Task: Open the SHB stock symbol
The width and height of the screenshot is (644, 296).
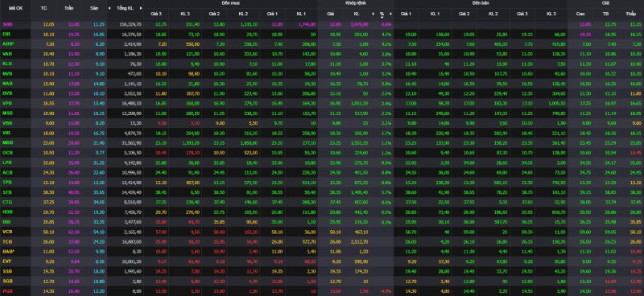Action: coord(6,24)
